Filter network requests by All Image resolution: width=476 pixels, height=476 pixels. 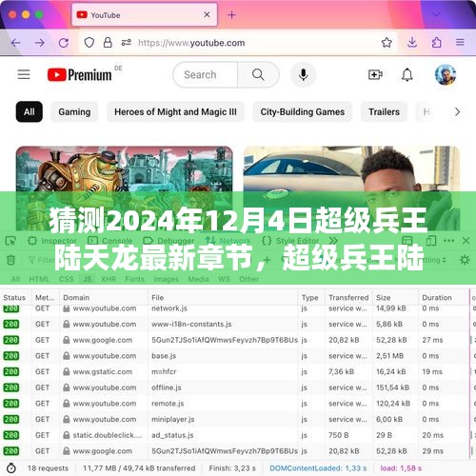(x=15, y=279)
